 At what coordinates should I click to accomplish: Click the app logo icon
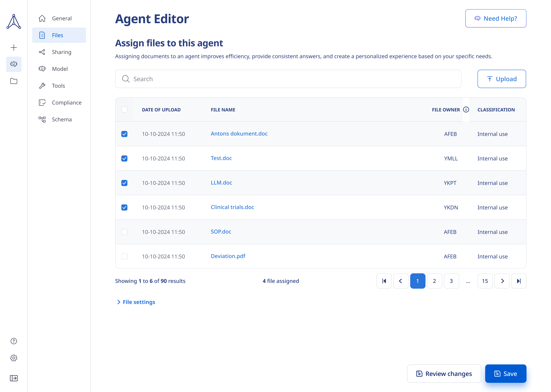point(14,21)
